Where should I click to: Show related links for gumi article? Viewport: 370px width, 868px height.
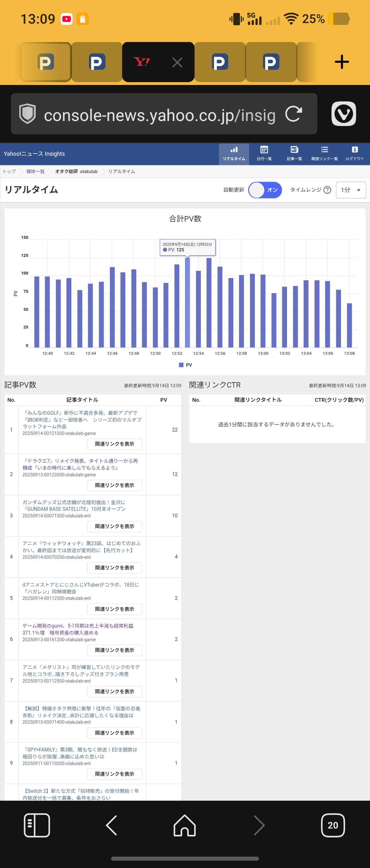[115, 650]
